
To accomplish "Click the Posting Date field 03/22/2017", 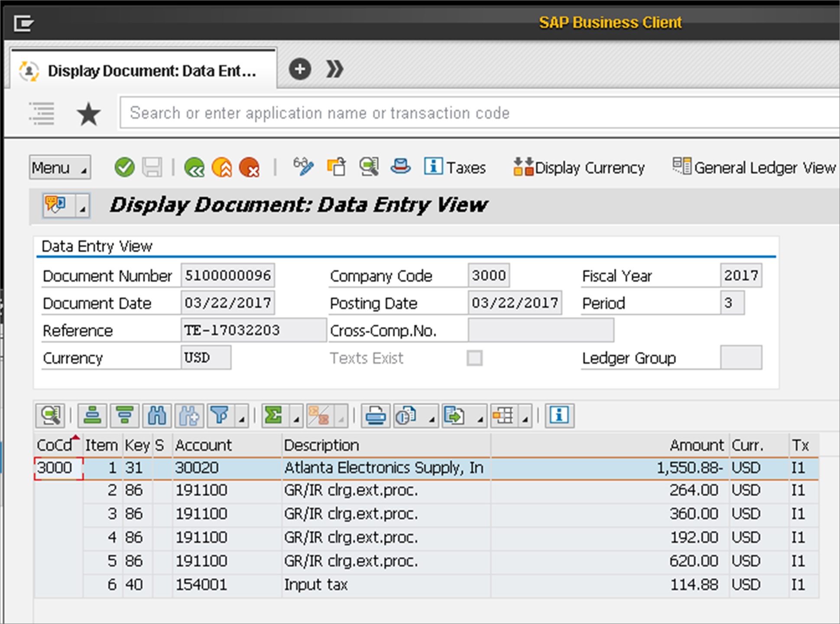I will click(x=515, y=302).
